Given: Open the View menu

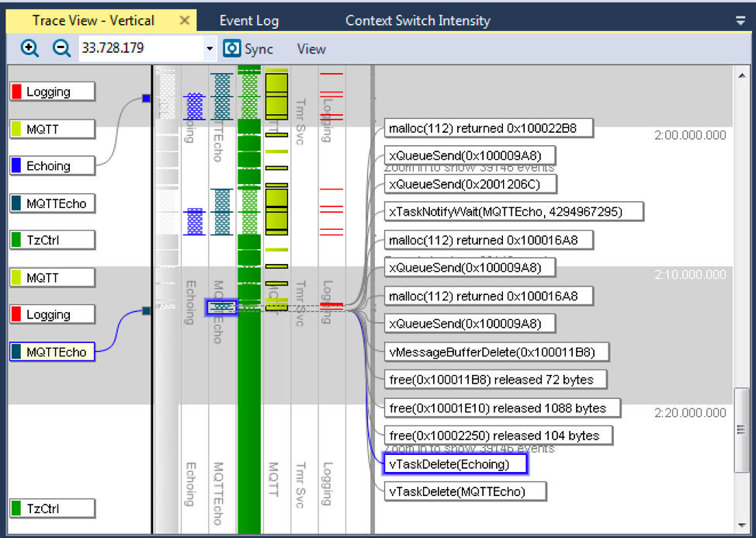Looking at the screenshot, I should 311,49.
